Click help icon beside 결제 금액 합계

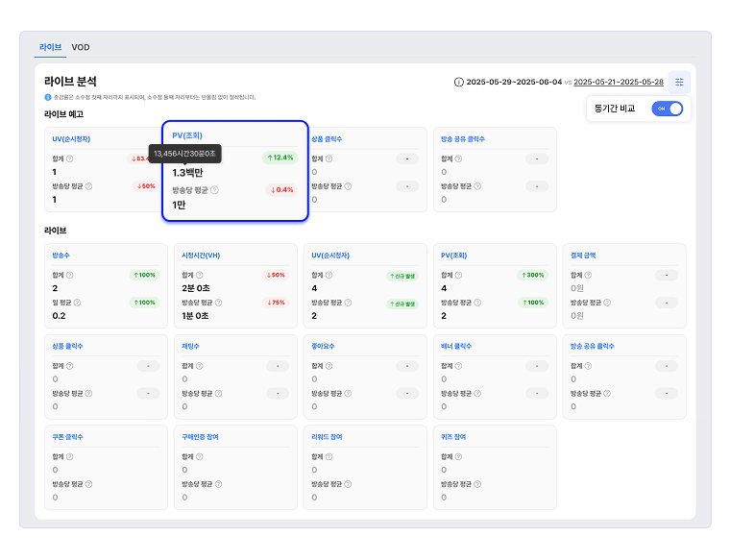point(588,275)
